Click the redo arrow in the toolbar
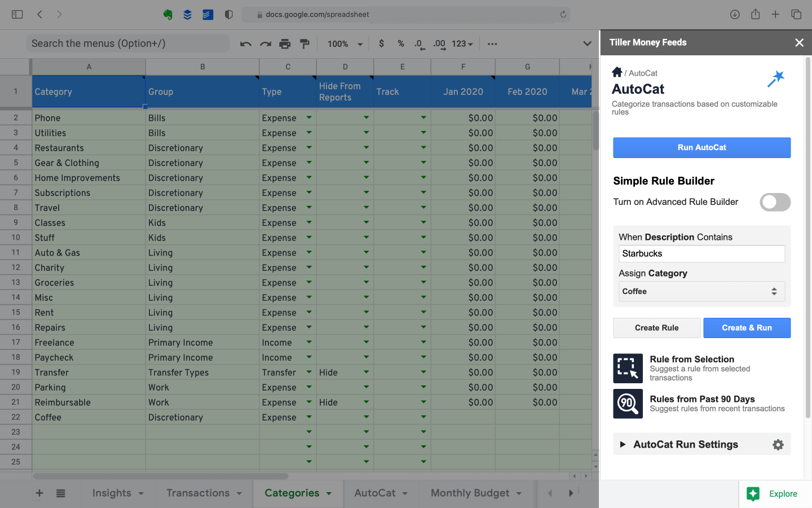Screen dimensions: 812x508 click(x=265, y=44)
